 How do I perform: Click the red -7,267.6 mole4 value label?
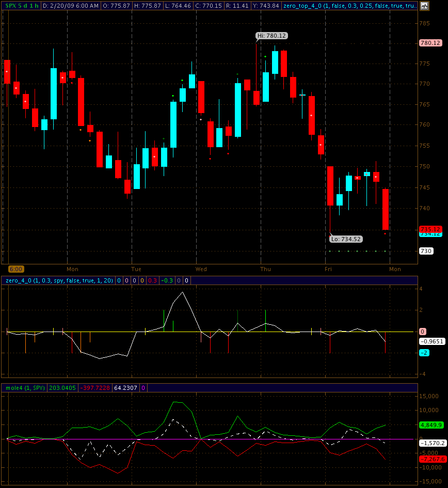point(432,459)
